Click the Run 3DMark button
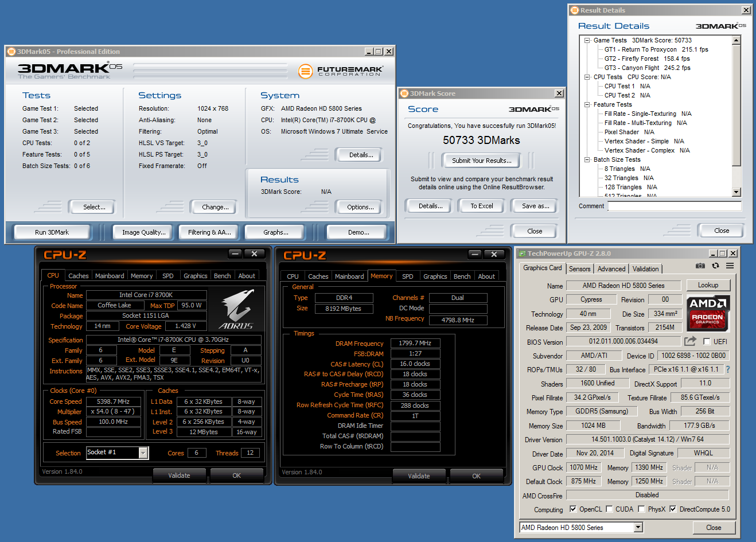Image resolution: width=756 pixels, height=542 pixels. [x=52, y=232]
